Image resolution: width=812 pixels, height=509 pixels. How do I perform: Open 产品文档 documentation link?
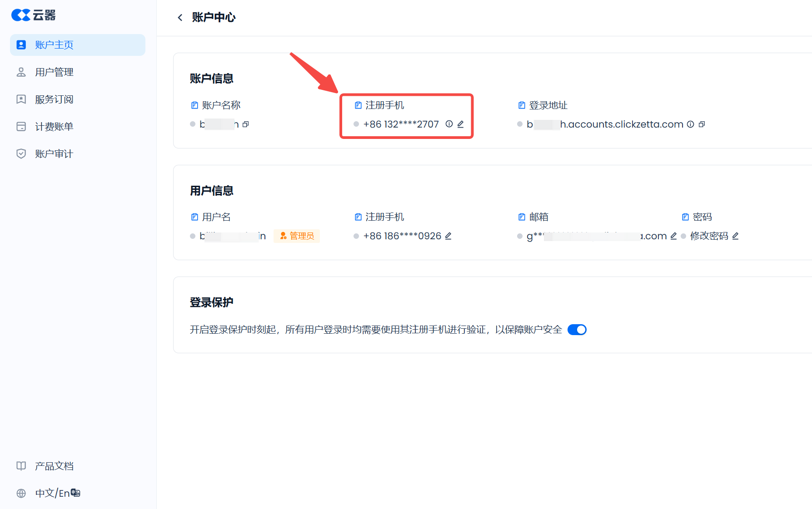tap(54, 466)
